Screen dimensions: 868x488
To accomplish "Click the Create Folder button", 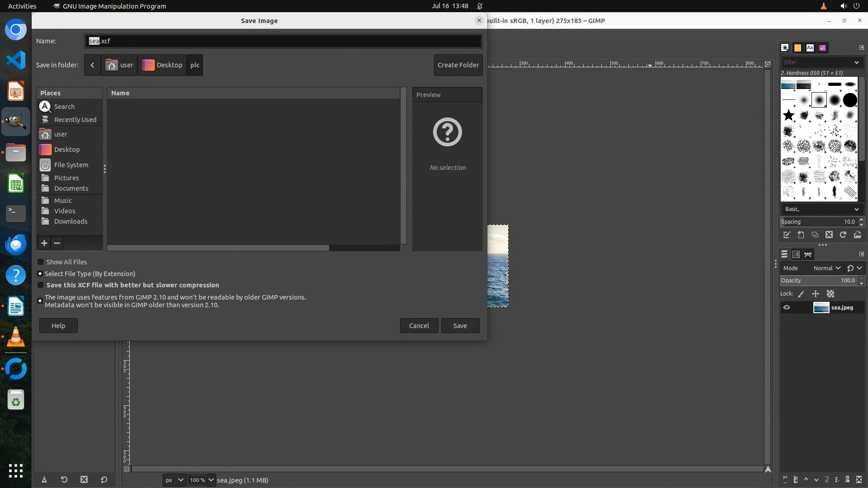I will tap(458, 65).
